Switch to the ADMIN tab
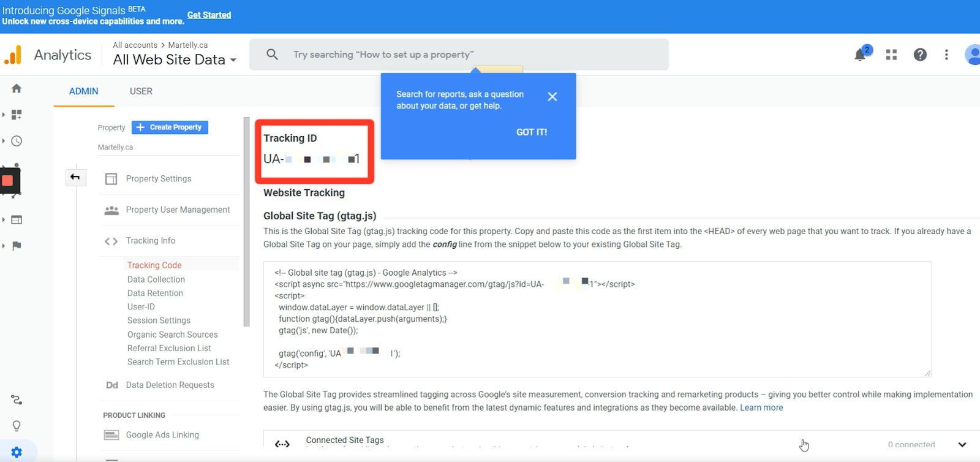This screenshot has width=980, height=462. pos(84,91)
